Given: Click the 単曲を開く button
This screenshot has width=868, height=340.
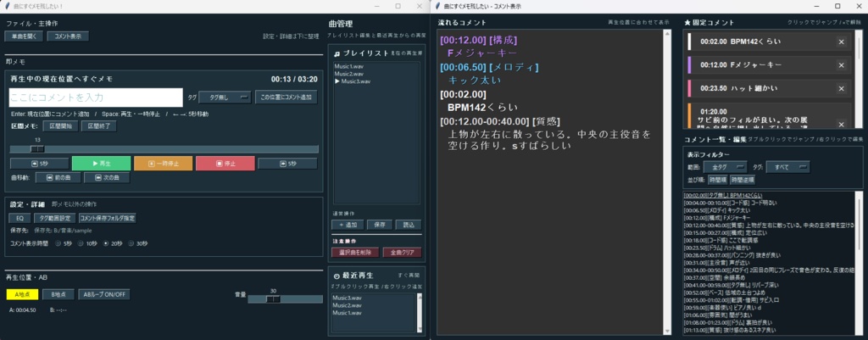Looking at the screenshot, I should [x=23, y=36].
